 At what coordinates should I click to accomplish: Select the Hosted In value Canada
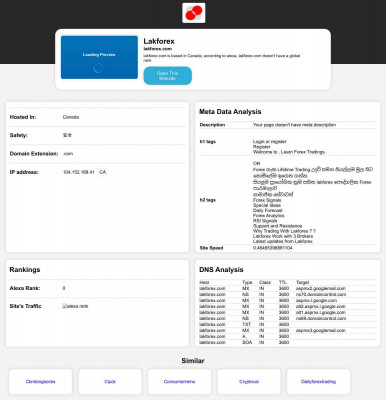[71, 117]
